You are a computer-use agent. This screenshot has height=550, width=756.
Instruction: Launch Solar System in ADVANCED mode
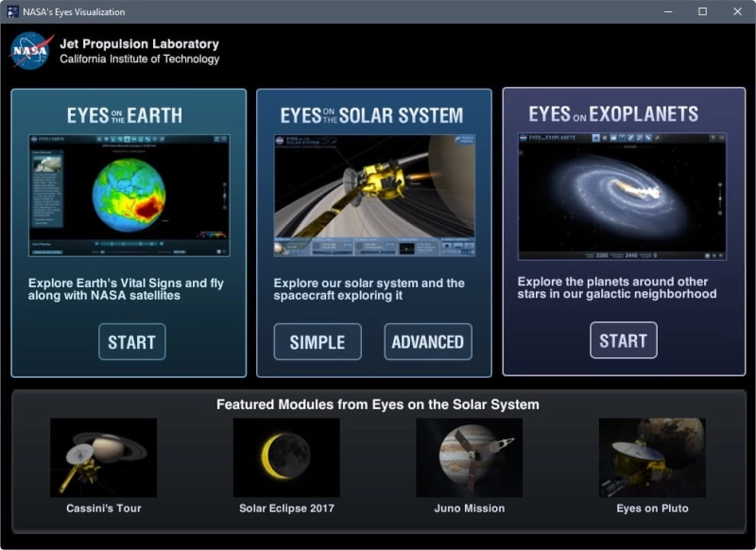(428, 342)
